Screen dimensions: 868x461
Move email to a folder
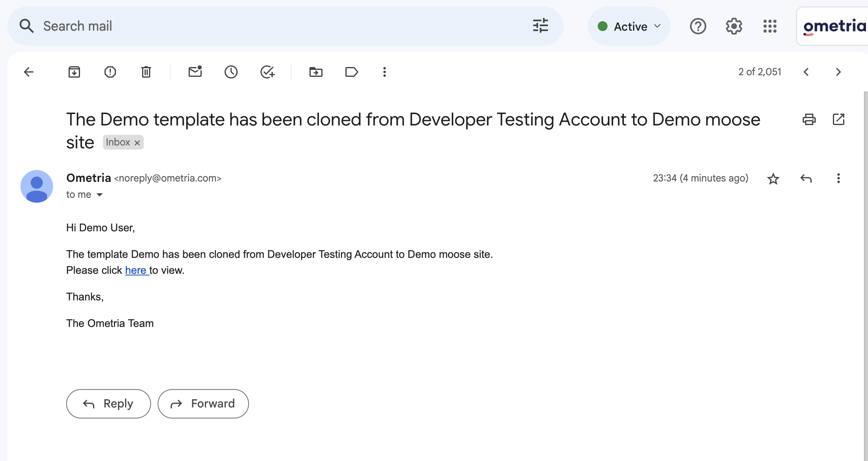pyautogui.click(x=316, y=72)
